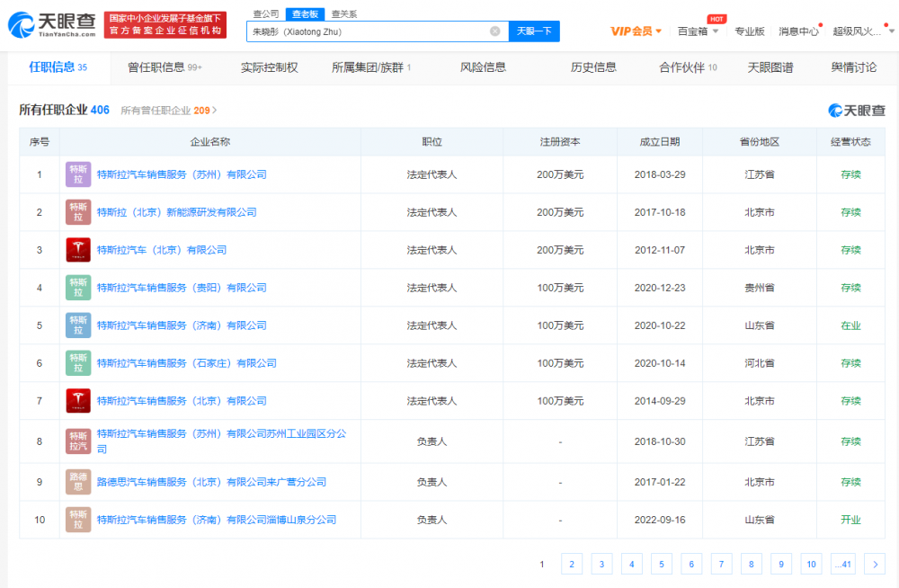Viewport: 899px width, 588px height.
Task: Select the 查老板 search mode tab
Action: (305, 13)
